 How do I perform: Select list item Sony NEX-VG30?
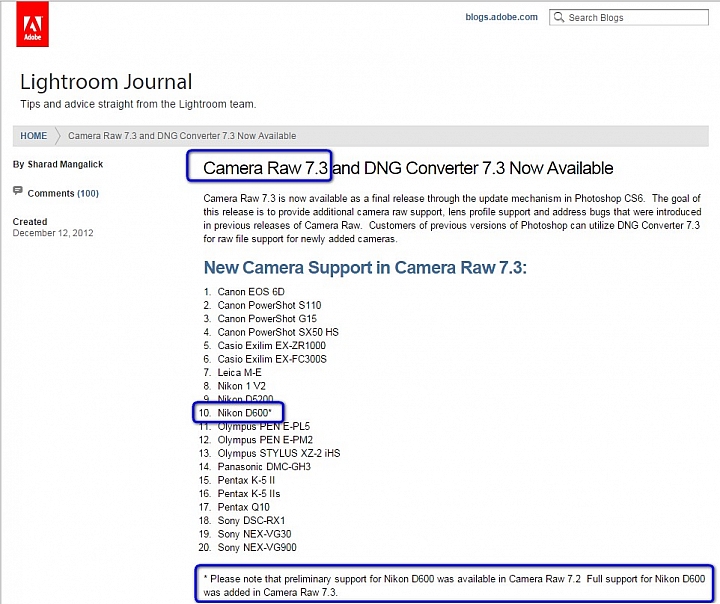click(254, 534)
